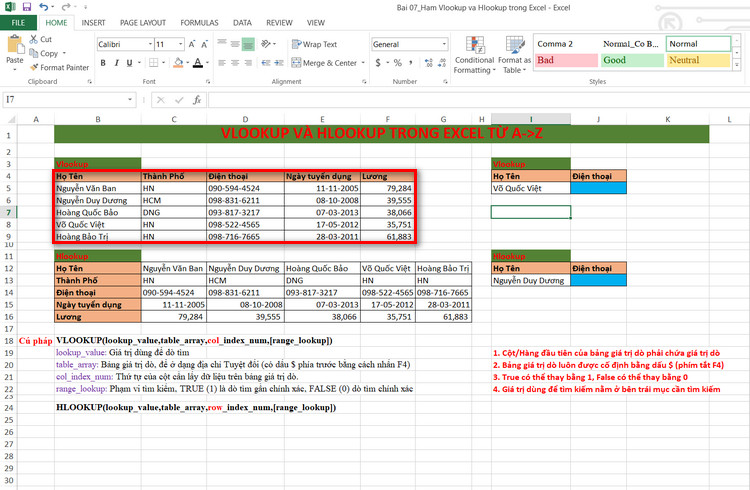The width and height of the screenshot is (750, 490).
Task: Increase font size with the large A icon
Action: pyautogui.click(x=191, y=45)
